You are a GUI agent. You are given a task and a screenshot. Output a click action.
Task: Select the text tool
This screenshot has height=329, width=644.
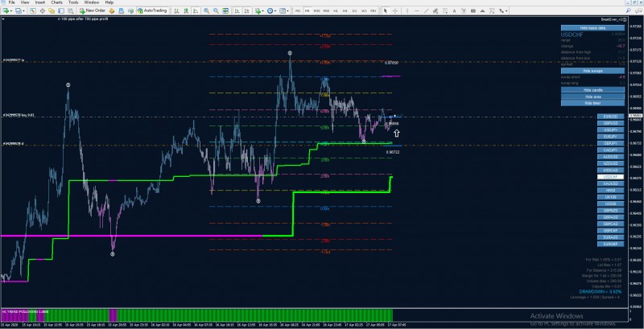(454, 10)
